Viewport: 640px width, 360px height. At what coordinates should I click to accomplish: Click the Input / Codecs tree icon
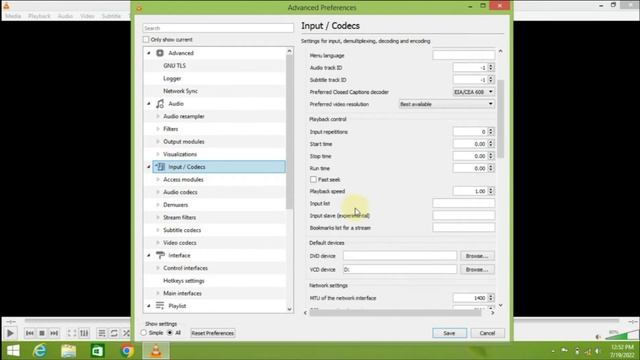[160, 167]
